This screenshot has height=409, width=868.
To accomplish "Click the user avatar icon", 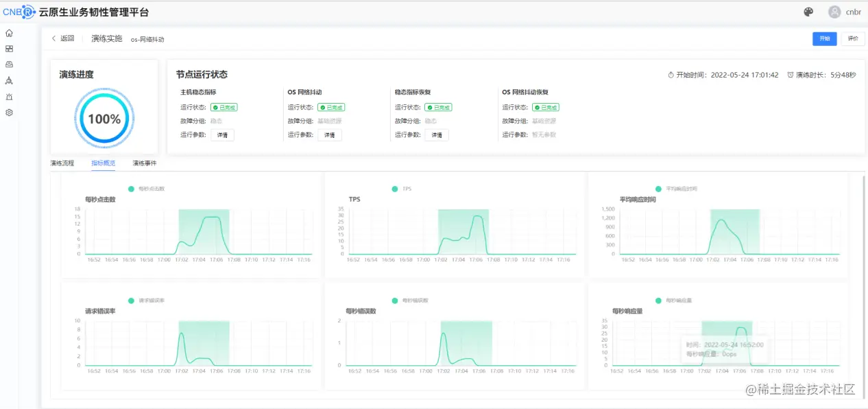I will point(834,12).
